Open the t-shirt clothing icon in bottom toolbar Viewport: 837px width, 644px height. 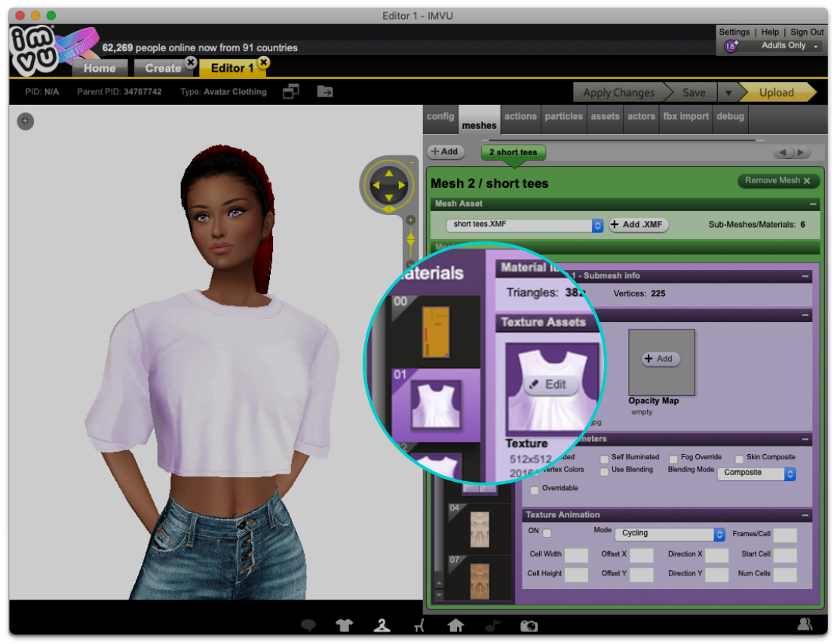[345, 625]
